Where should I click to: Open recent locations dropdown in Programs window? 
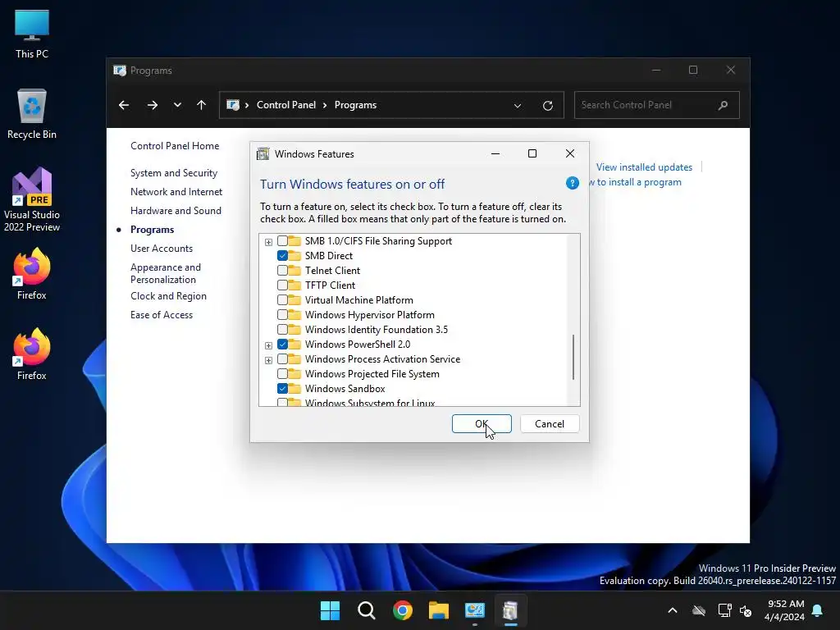click(x=177, y=105)
